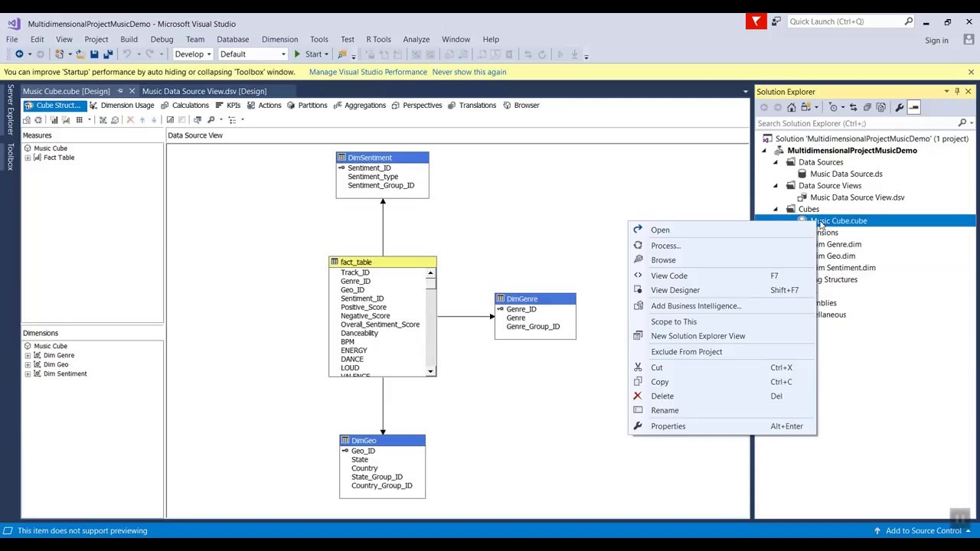Click the Properties wrench in Solution Explorer
The image size is (980, 551).
coord(900,107)
